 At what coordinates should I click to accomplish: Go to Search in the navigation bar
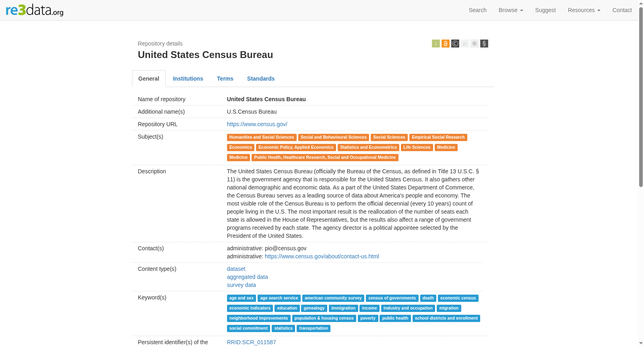478,10
